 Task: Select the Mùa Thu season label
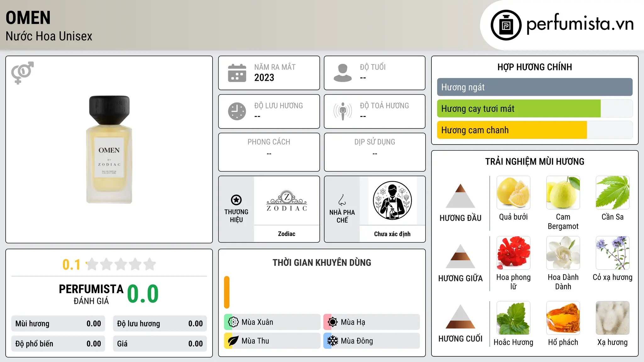point(255,341)
